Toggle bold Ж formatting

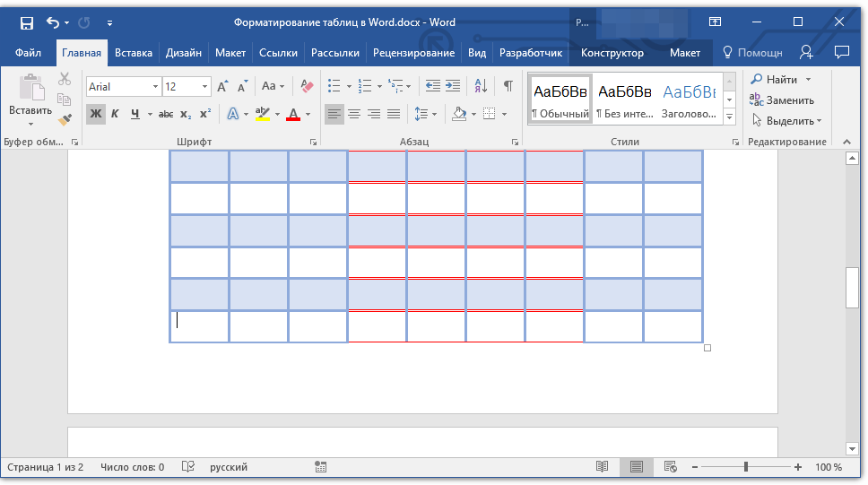coord(96,114)
